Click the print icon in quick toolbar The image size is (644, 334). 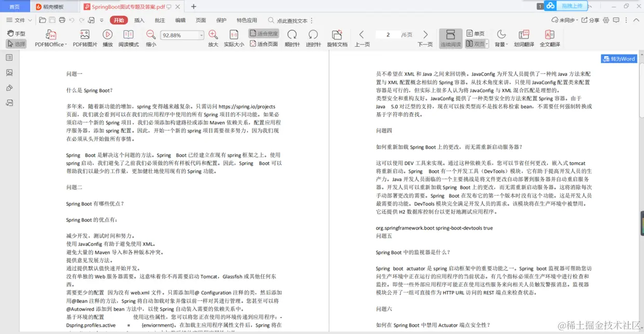pos(62,20)
